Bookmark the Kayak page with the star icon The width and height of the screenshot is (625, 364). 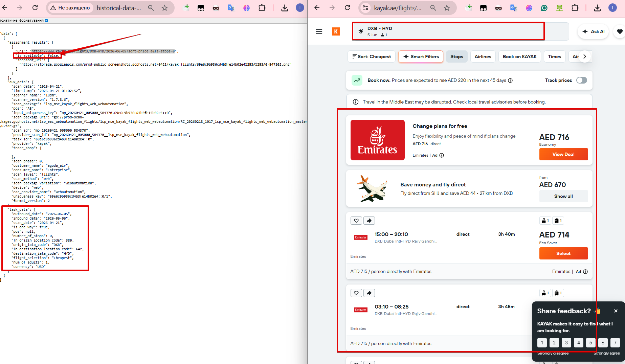447,8
